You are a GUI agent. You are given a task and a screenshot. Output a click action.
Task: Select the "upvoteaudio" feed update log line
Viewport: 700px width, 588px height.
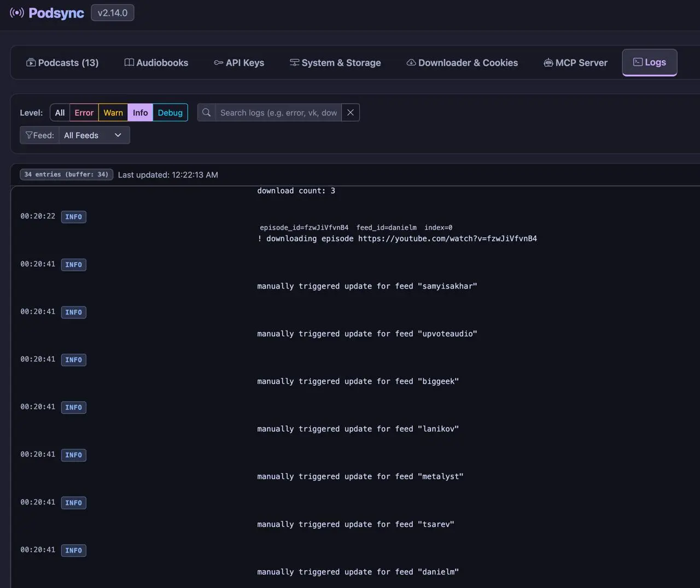click(x=367, y=333)
